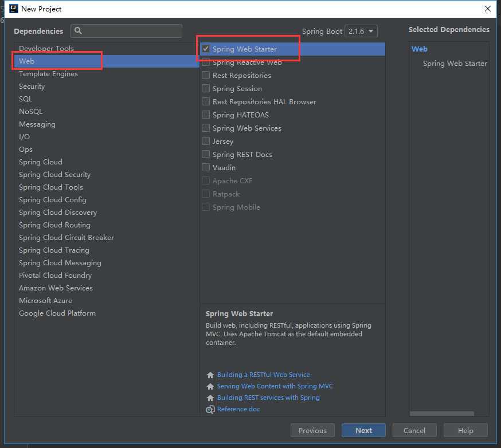
Task: Check the Spring Reactive Web checkbox
Action: pyautogui.click(x=206, y=62)
